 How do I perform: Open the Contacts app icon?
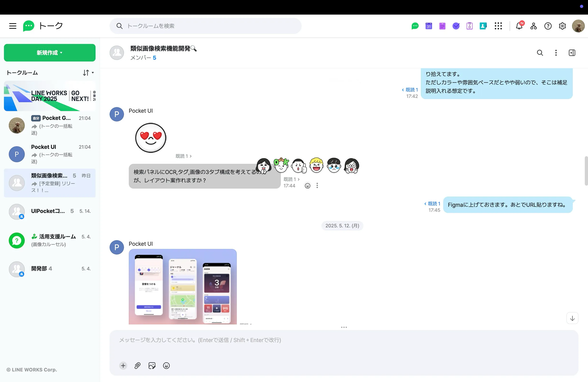tap(483, 26)
